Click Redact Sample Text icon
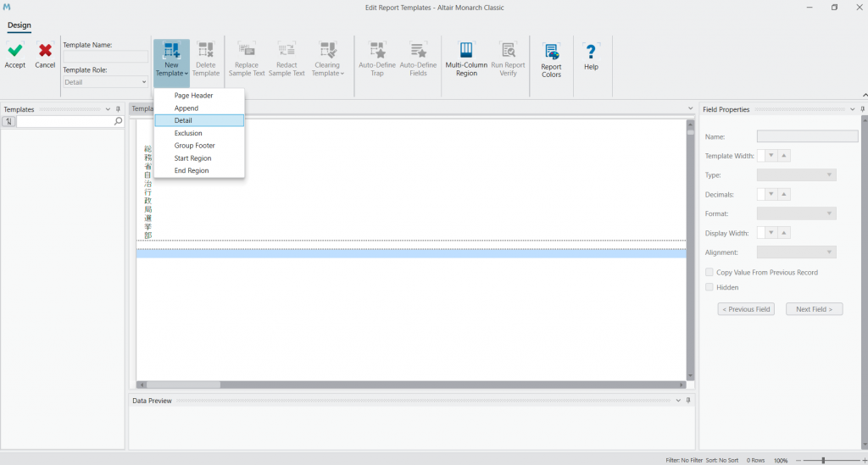This screenshot has height=465, width=868. 287,50
